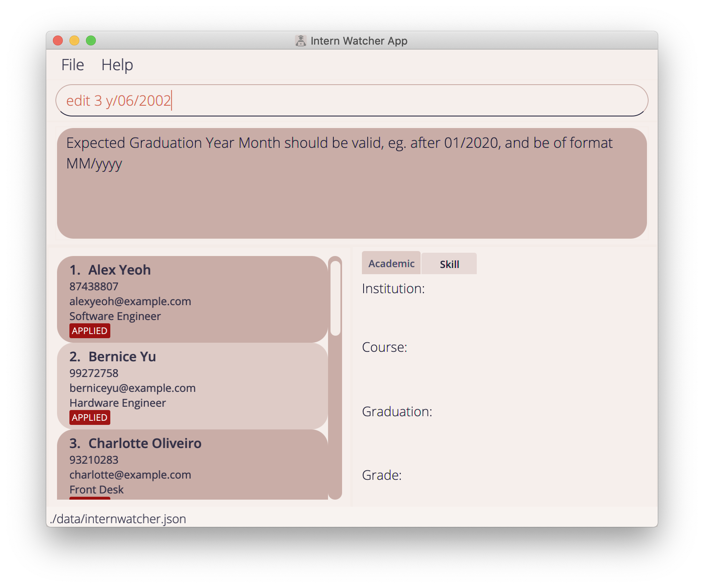Select the Charlotte Oliveiro intern card
The image size is (704, 588).
tap(193, 465)
